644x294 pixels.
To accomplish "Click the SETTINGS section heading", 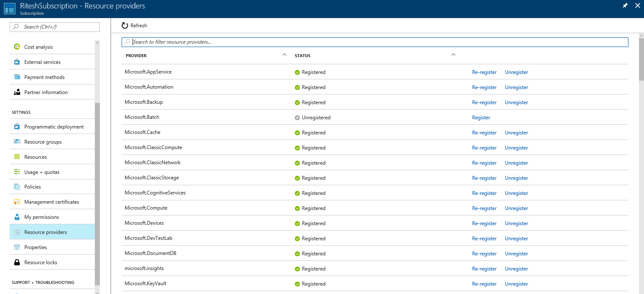I will (x=21, y=113).
